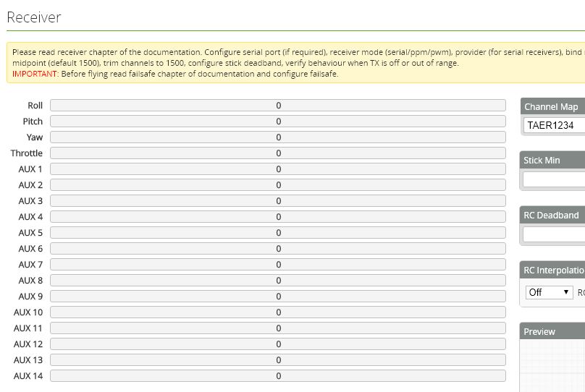The height and width of the screenshot is (392, 585).
Task: Click the 'Channel Map' panel header
Action: (x=552, y=106)
